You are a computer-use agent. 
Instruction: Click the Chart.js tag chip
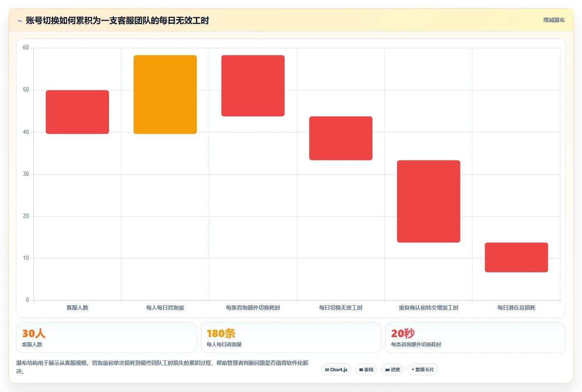pyautogui.click(x=336, y=370)
